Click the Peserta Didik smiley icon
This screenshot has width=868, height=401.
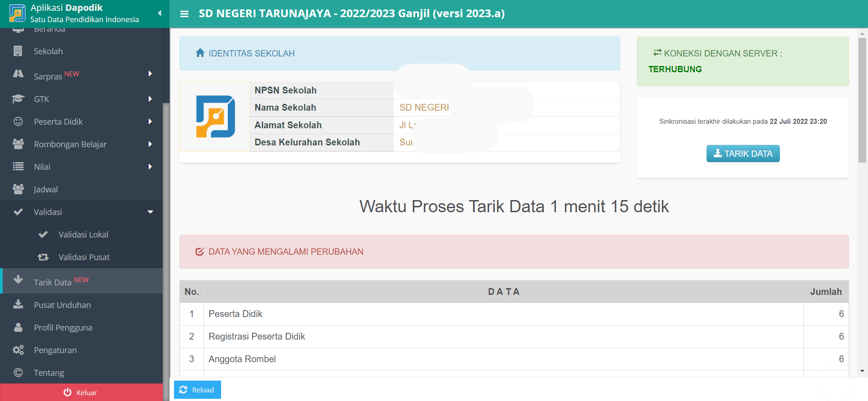click(x=18, y=121)
